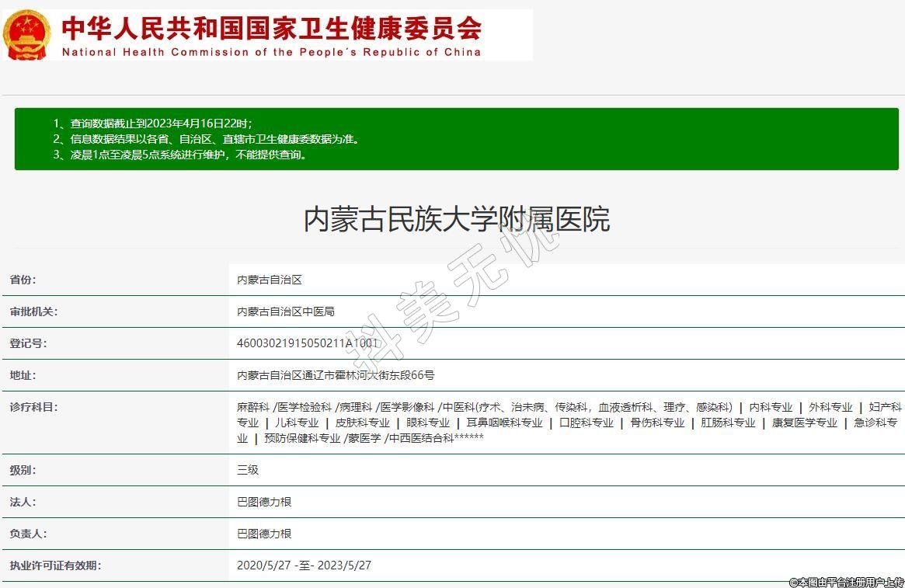
Task: Select the registration number 46003021915050211A1001
Action: (308, 343)
